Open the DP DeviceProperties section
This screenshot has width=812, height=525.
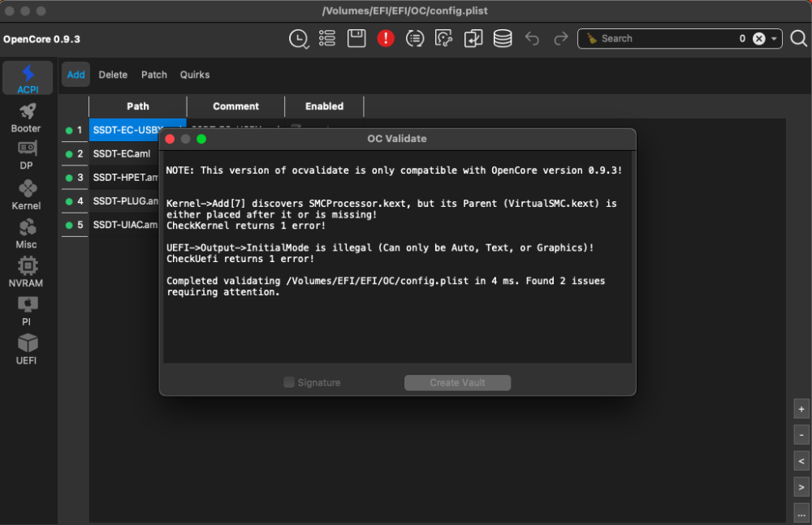[x=26, y=156]
